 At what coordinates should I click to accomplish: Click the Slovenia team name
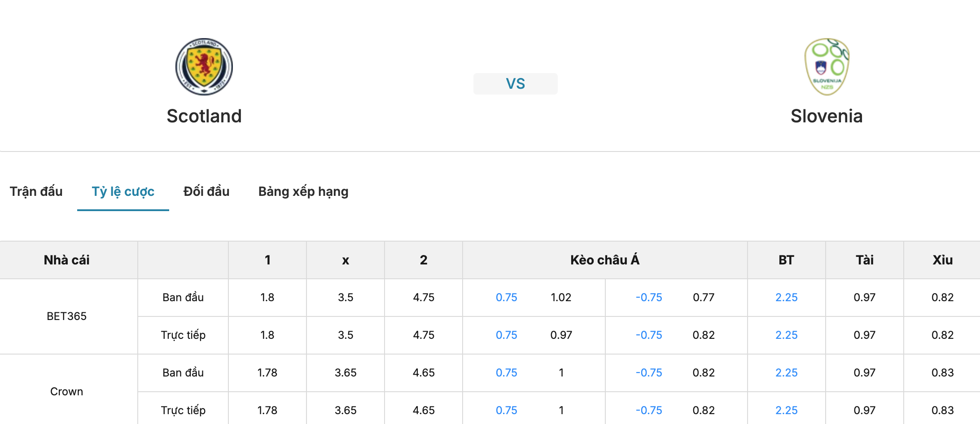(827, 116)
